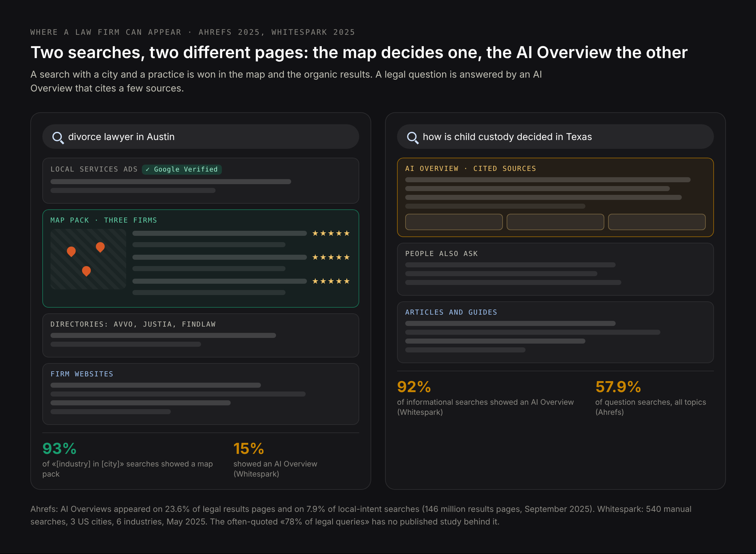Click the Google Verified badge
This screenshot has width=756, height=554.
182,169
